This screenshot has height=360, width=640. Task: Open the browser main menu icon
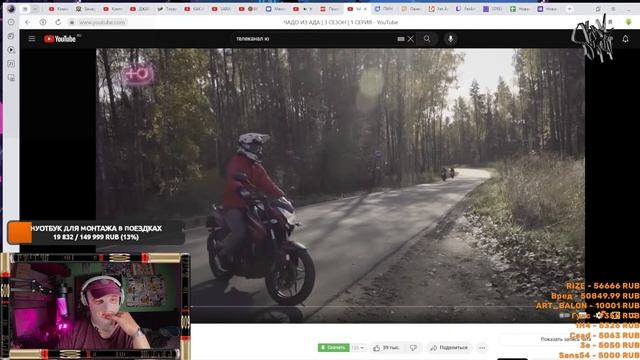coord(613,9)
